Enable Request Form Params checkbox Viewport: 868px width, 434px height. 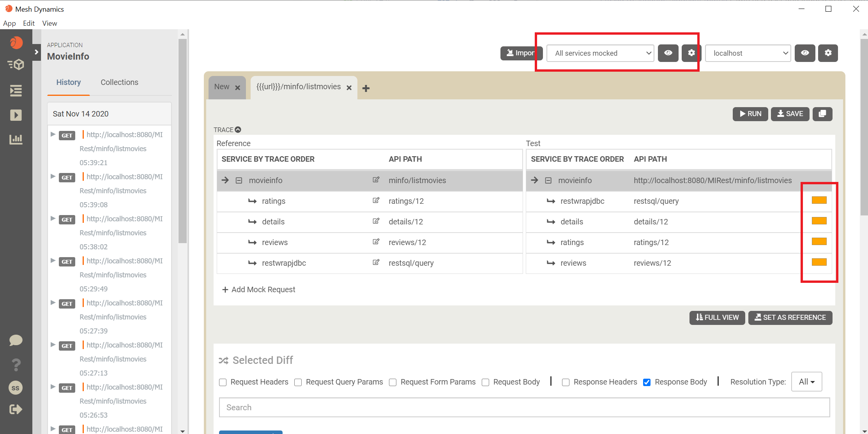click(x=393, y=382)
